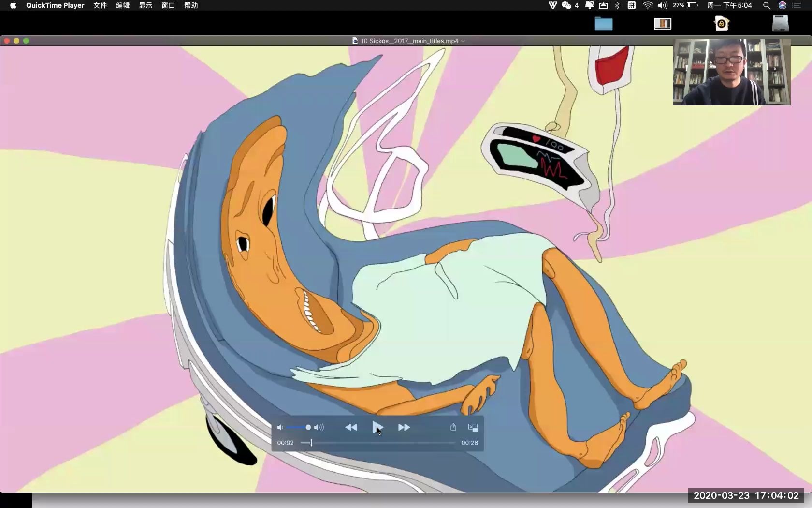812x508 pixels.
Task: Click the webcam video thumbnail
Action: click(732, 72)
